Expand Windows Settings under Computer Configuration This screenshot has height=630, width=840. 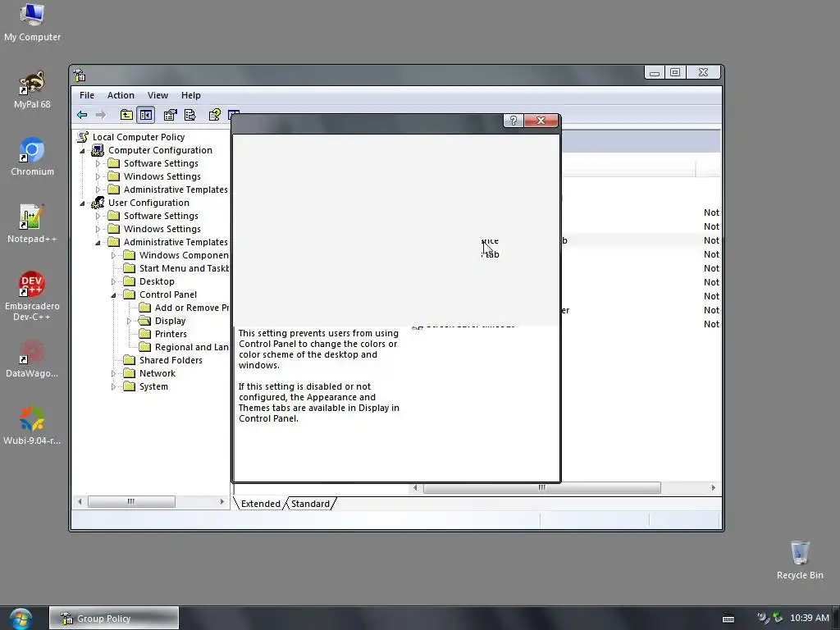coord(98,177)
